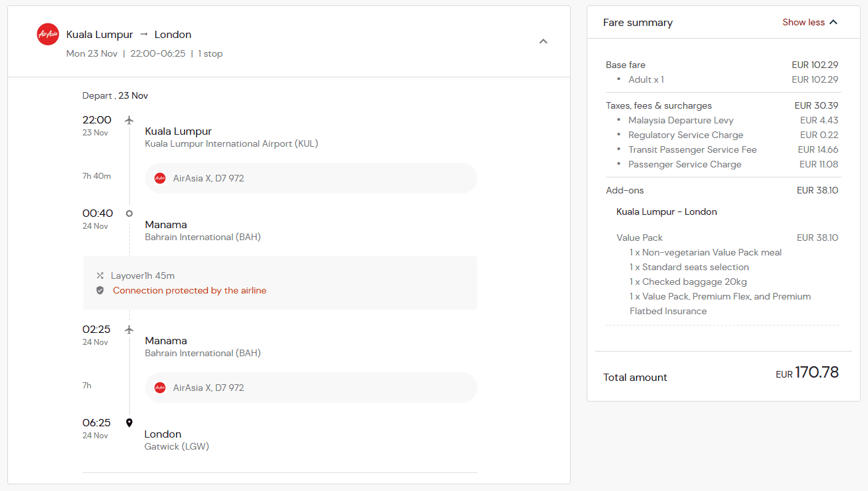Click the Passenger Service Charge item
This screenshot has width=868, height=491.
[x=685, y=164]
